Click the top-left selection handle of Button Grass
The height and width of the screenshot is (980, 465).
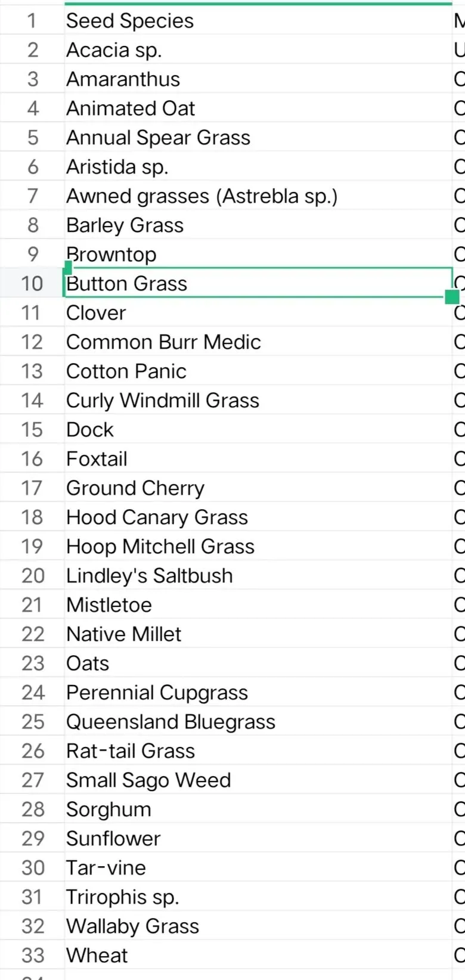[x=67, y=268]
